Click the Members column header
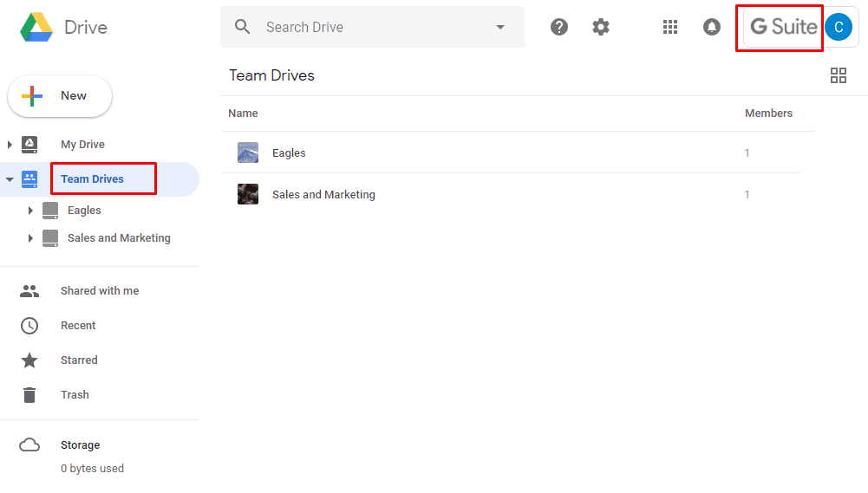This screenshot has height=493, width=868. point(768,114)
